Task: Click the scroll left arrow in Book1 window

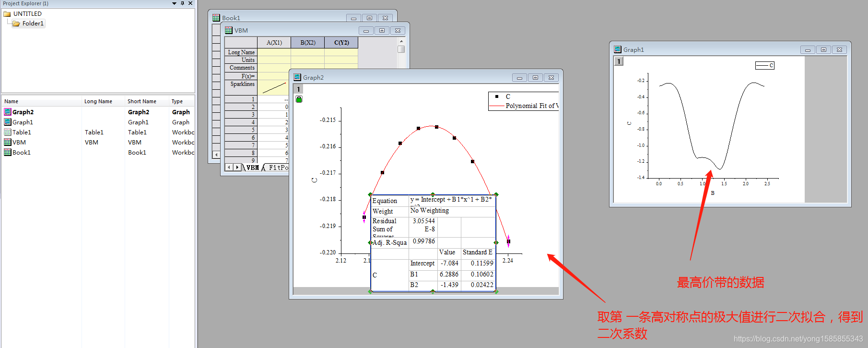Action: click(216, 155)
